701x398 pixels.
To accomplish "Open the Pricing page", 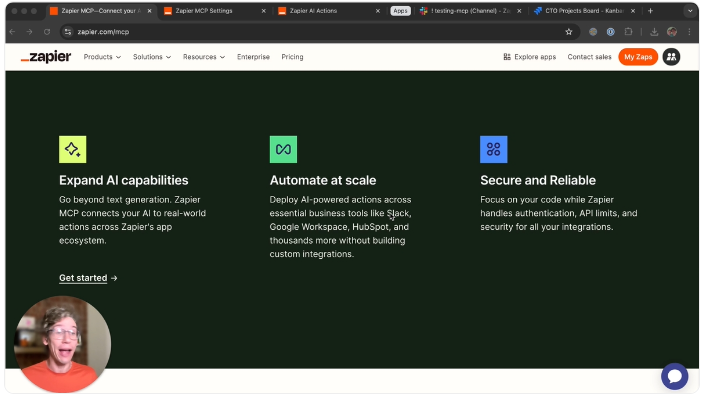I will (292, 57).
